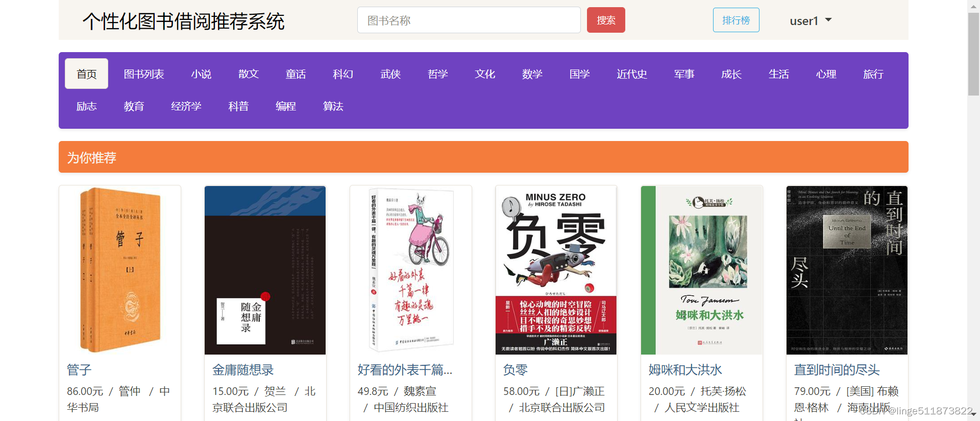Switch to the 小说 category

(201, 74)
